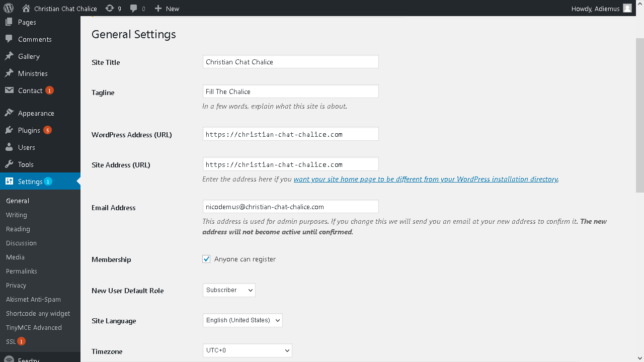Open the Discussion settings submenu
The image size is (644, 362).
click(x=21, y=243)
